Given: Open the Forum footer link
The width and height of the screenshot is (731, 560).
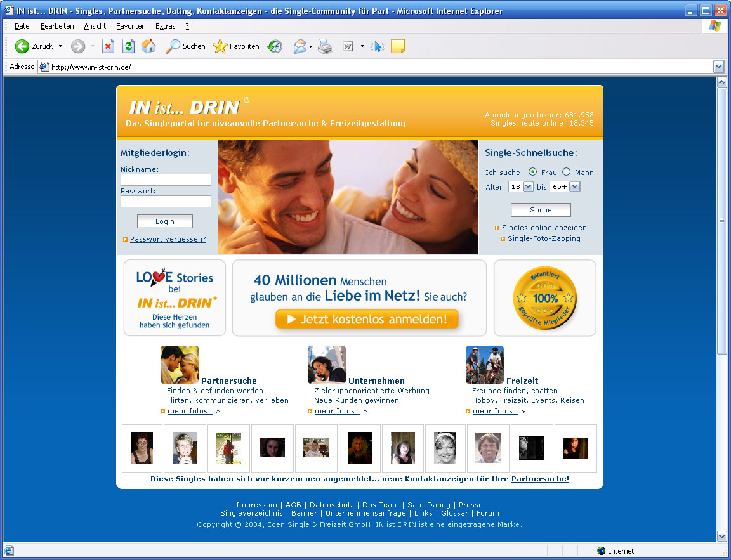Looking at the screenshot, I should (x=487, y=513).
